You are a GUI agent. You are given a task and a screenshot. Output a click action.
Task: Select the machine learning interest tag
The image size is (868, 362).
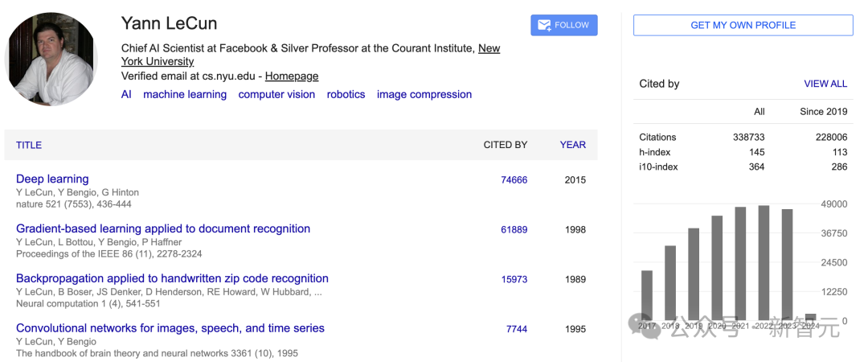click(185, 94)
